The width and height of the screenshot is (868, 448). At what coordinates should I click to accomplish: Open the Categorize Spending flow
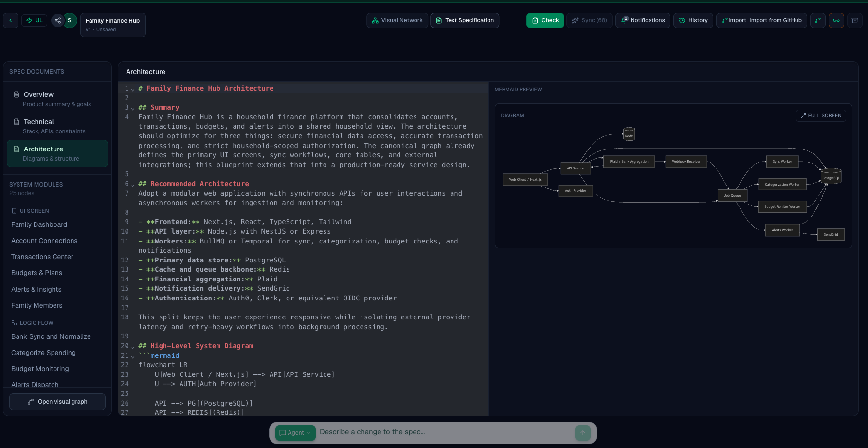pos(43,353)
